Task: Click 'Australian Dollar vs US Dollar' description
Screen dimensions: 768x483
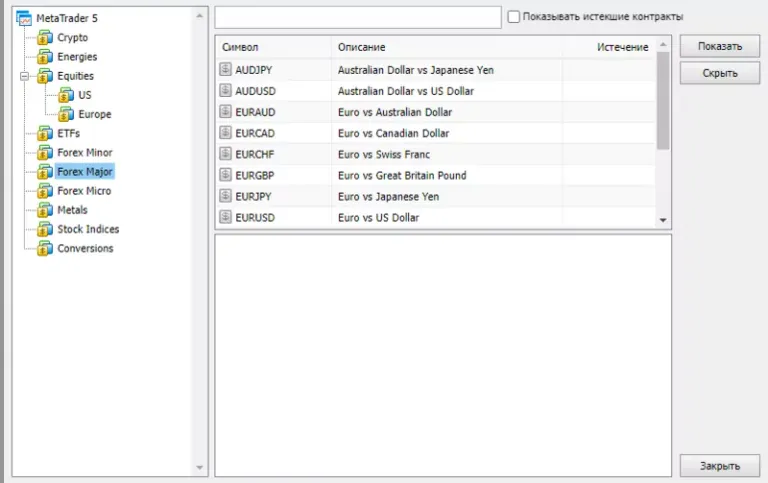Action: [x=406, y=91]
